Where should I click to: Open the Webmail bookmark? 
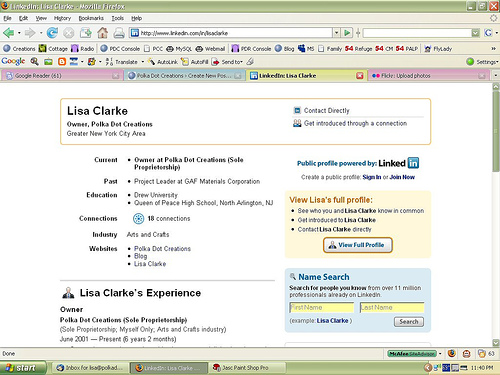[210, 49]
